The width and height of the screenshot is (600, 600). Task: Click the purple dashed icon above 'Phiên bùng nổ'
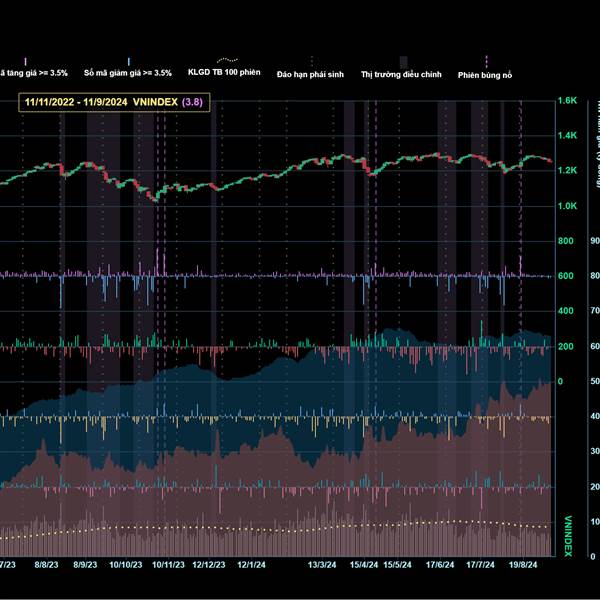[x=486, y=61]
